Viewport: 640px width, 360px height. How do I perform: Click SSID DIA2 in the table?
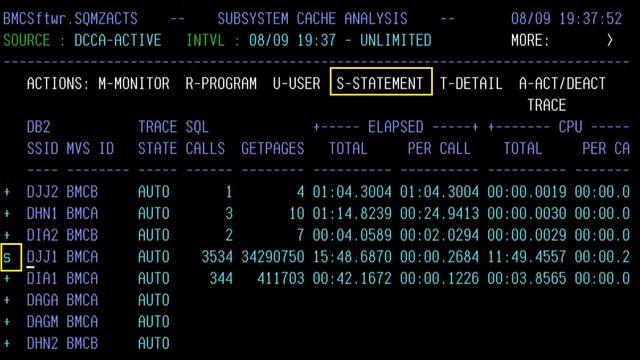coord(42,235)
